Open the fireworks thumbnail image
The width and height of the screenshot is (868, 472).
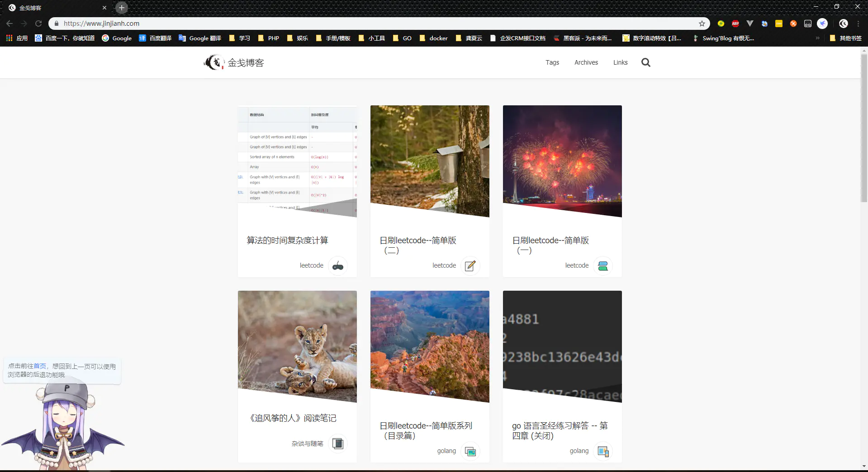[562, 161]
